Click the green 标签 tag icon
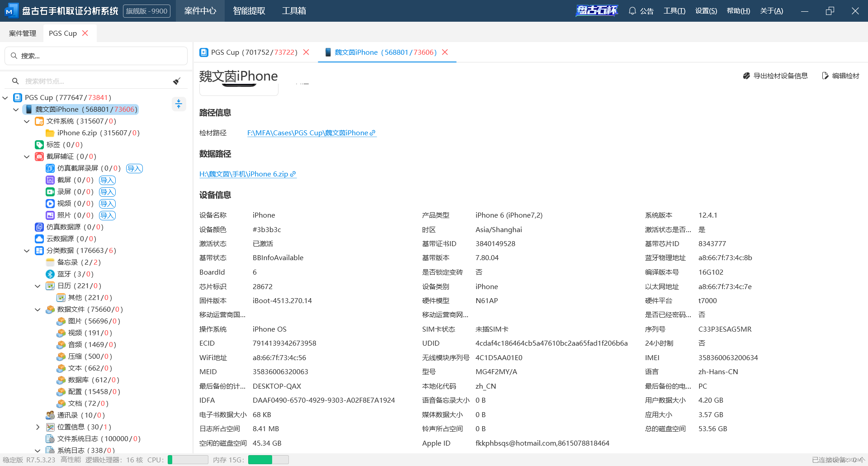Image resolution: width=868 pixels, height=466 pixels. 39,145
